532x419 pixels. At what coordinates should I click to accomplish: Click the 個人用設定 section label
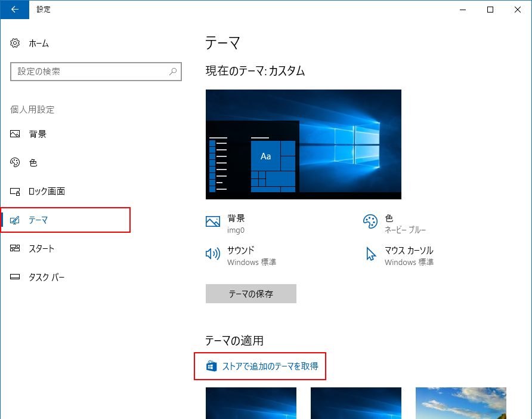pyautogui.click(x=32, y=109)
